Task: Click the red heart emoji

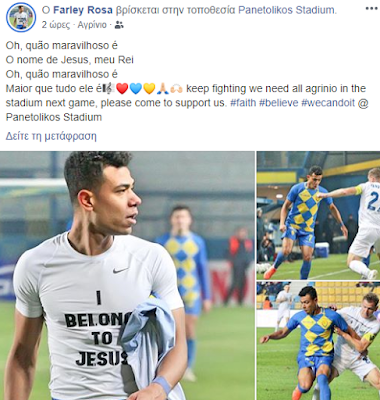Action: click(122, 89)
